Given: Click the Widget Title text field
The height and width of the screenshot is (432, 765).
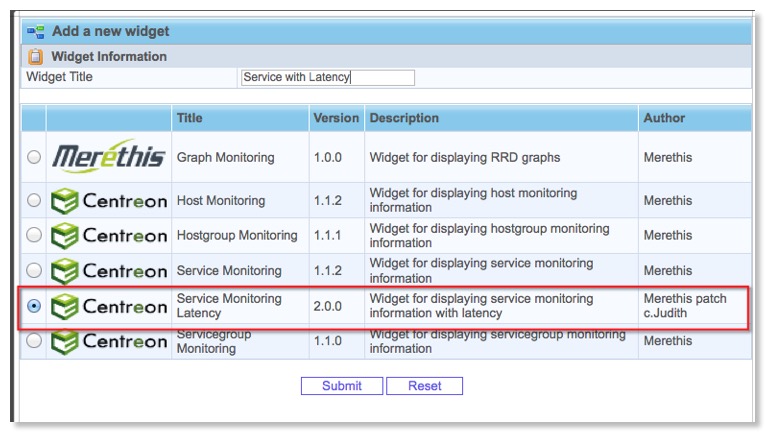Looking at the screenshot, I should [x=327, y=78].
